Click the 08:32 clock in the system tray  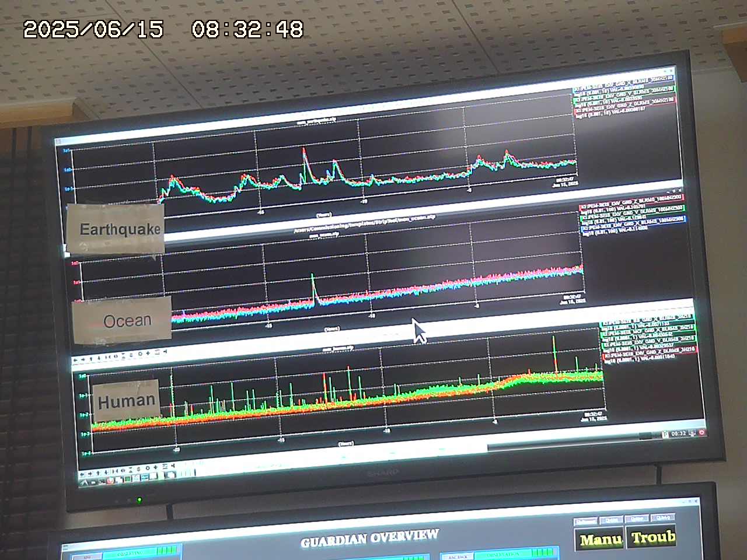(679, 433)
